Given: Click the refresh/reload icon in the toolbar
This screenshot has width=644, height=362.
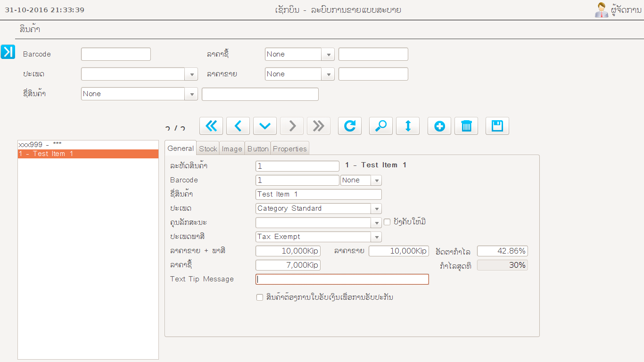Looking at the screenshot, I should (350, 126).
